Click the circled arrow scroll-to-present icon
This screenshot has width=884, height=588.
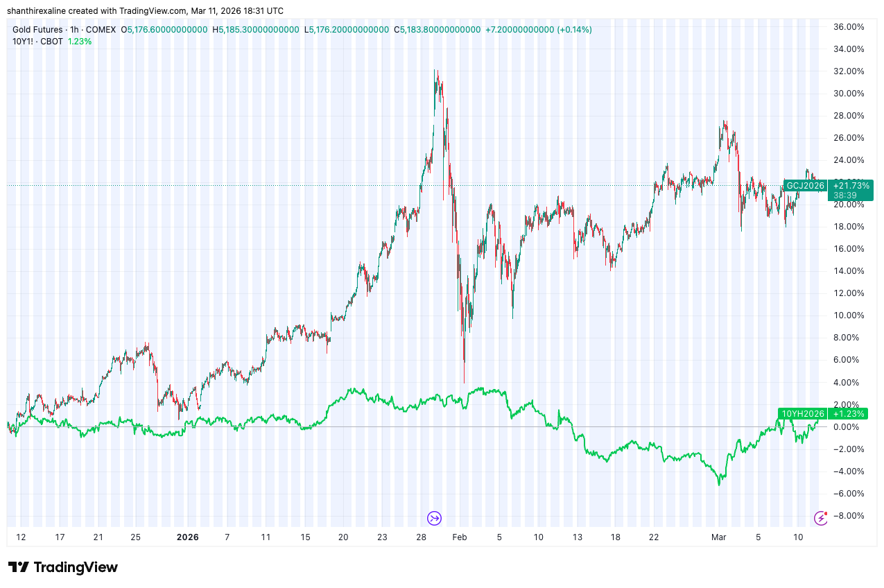click(433, 518)
